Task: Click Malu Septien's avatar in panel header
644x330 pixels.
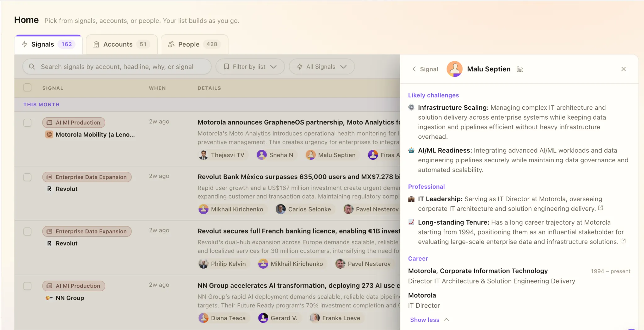Action: [x=454, y=69]
